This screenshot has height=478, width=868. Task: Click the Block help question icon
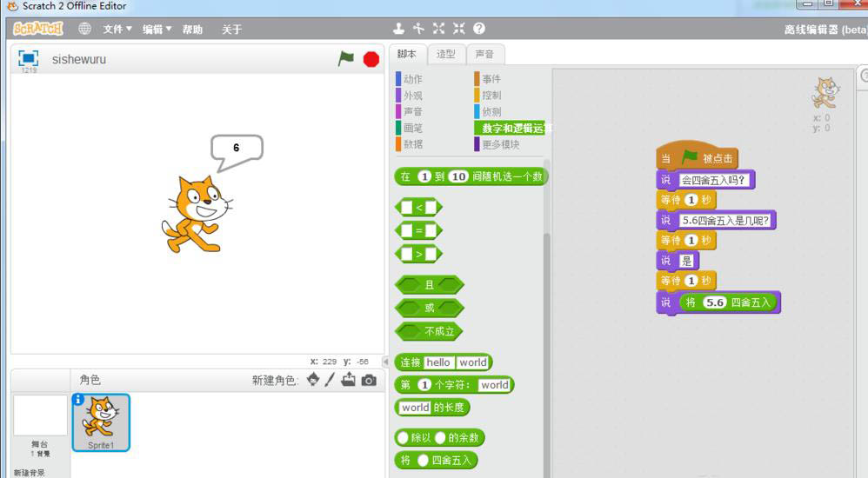point(479,28)
